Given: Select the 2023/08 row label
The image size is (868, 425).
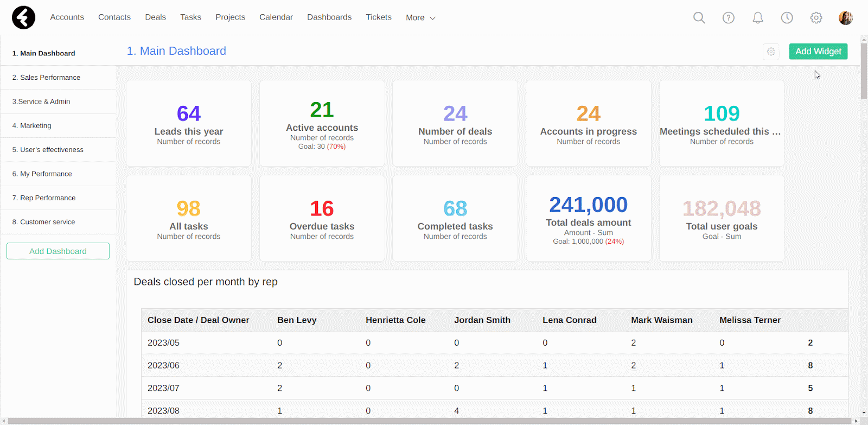Looking at the screenshot, I should tap(163, 411).
